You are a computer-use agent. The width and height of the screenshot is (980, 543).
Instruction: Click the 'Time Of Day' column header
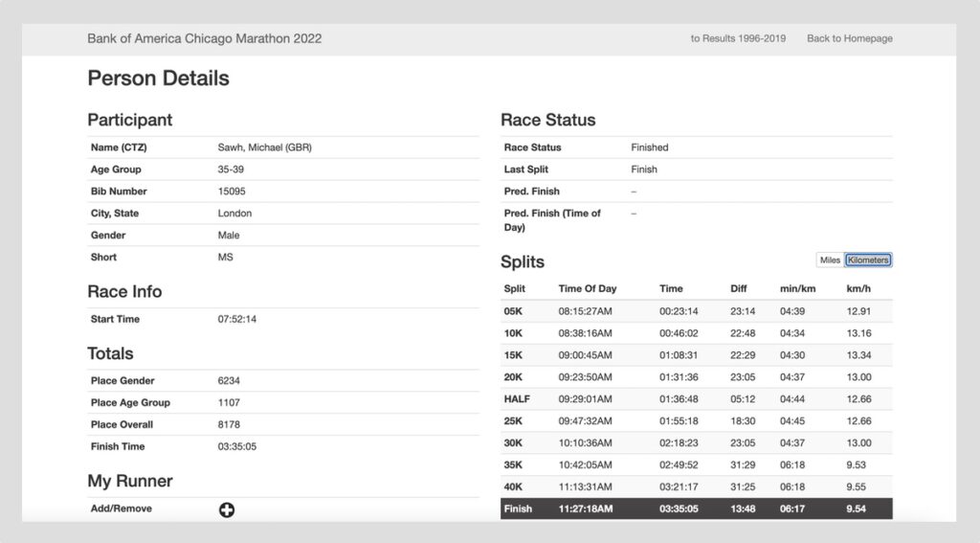[x=588, y=288]
